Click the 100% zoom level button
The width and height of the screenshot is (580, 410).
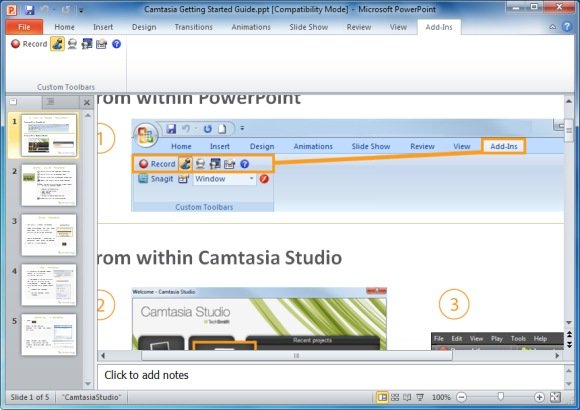coord(441,397)
